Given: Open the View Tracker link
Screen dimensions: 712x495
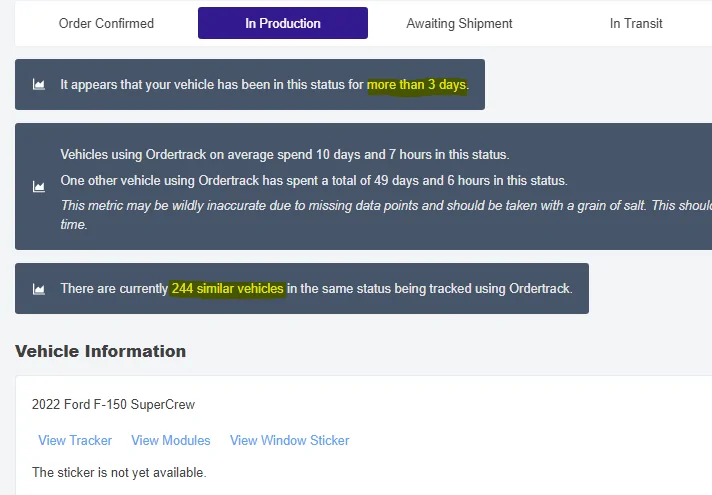Looking at the screenshot, I should [x=75, y=440].
